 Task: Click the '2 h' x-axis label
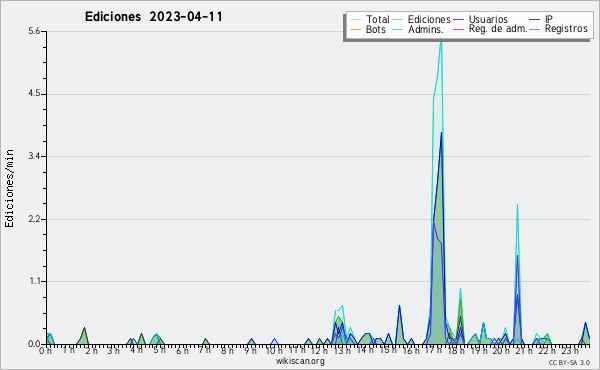pyautogui.click(x=91, y=350)
